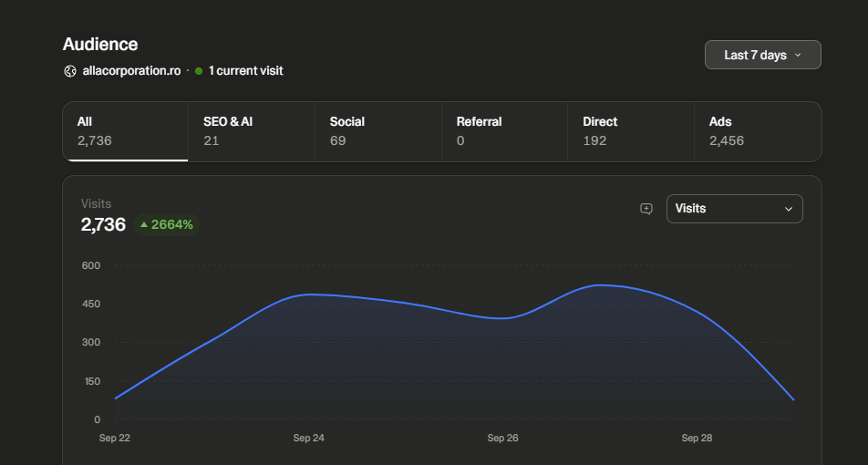Screen dimensions: 868x465
Task: Click the 192 count under Direct
Action: point(594,140)
